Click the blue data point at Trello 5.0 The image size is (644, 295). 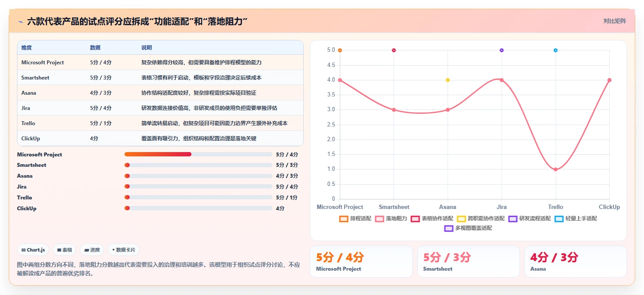(x=556, y=50)
